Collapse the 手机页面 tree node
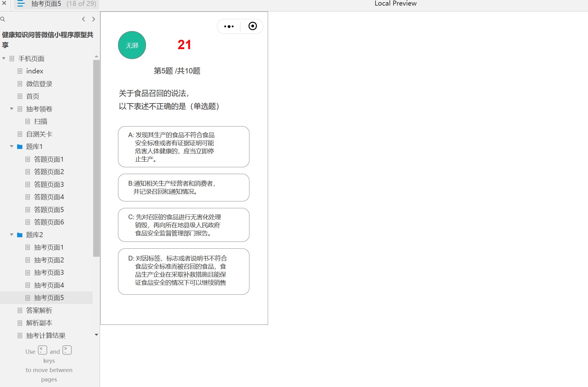The width and height of the screenshot is (588, 387). 4,58
